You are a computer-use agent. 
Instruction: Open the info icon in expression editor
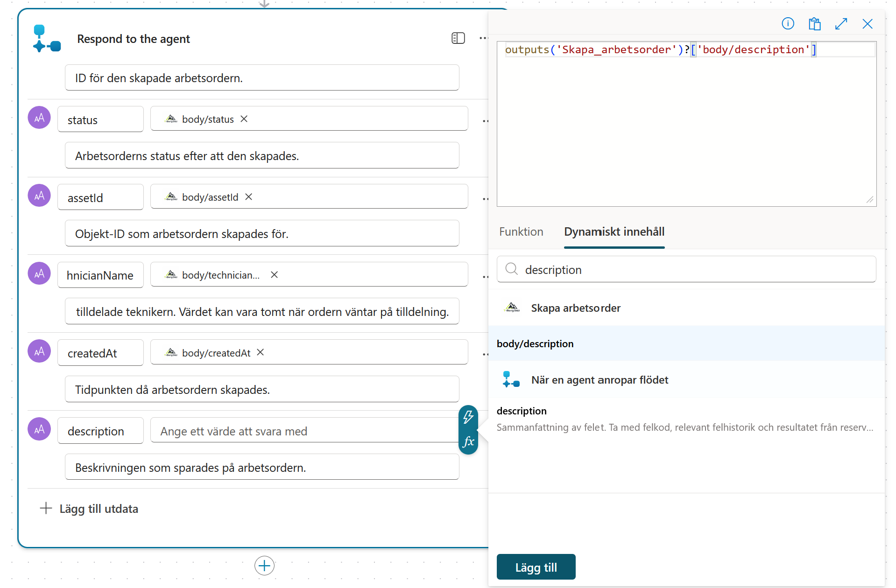pyautogui.click(x=788, y=24)
